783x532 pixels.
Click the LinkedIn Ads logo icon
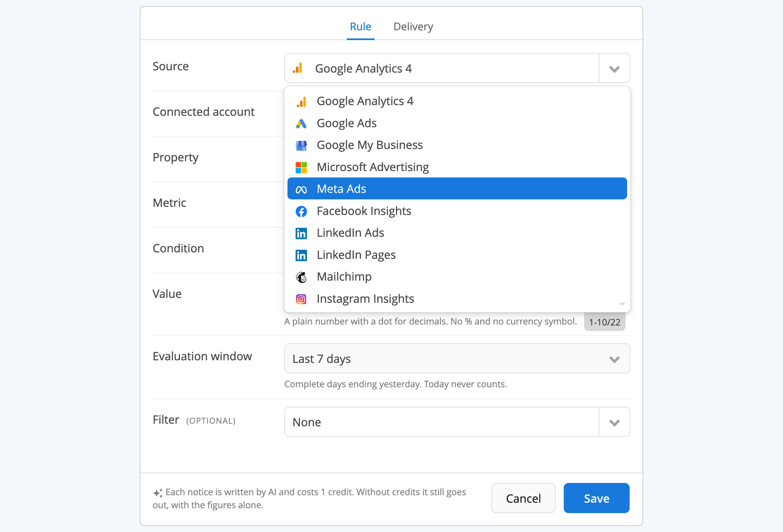(301, 233)
